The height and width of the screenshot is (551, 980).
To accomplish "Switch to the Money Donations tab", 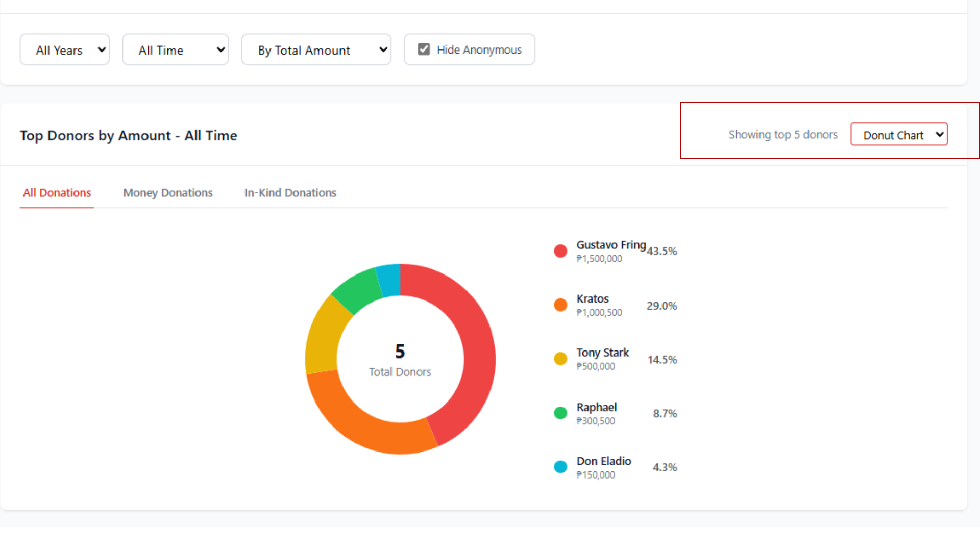I will (x=167, y=193).
